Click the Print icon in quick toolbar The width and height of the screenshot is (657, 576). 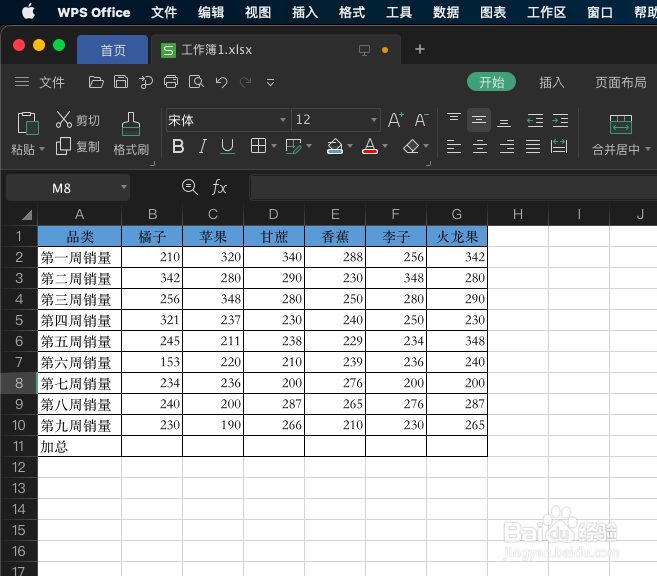171,82
